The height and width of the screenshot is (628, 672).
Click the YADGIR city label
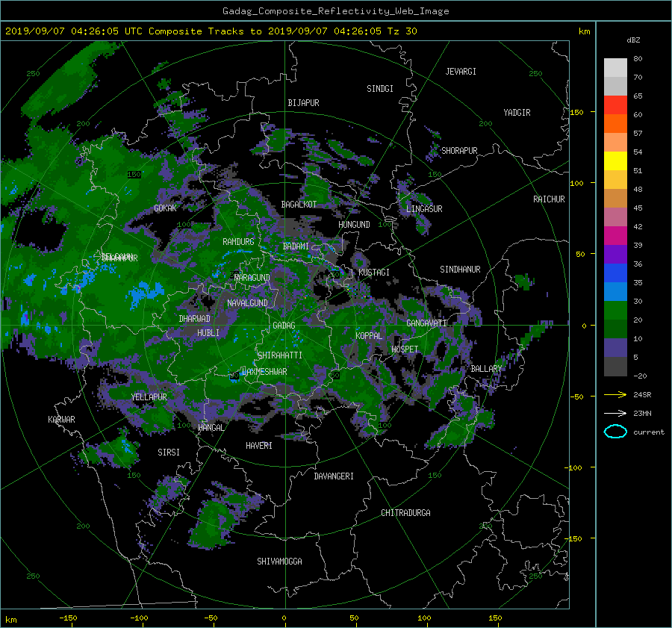(517, 113)
